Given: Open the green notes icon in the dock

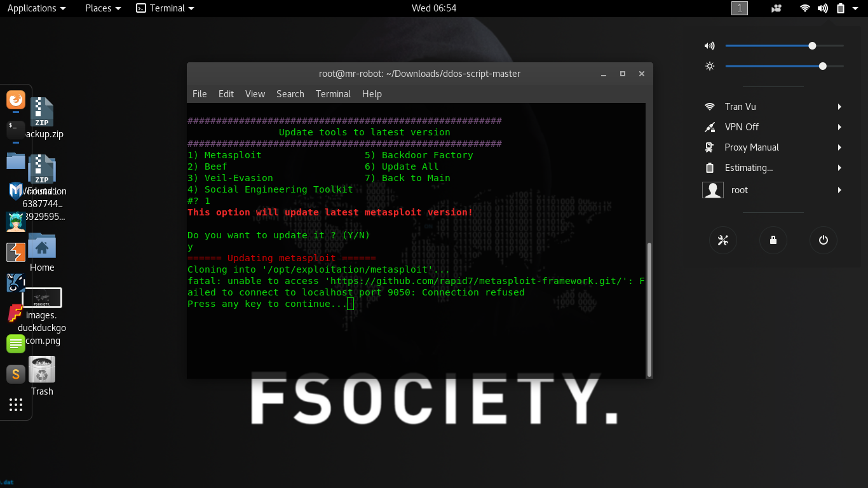Looking at the screenshot, I should [16, 344].
